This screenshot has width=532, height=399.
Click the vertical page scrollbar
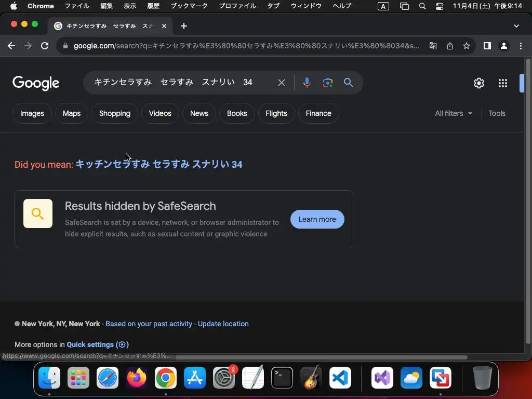528,202
